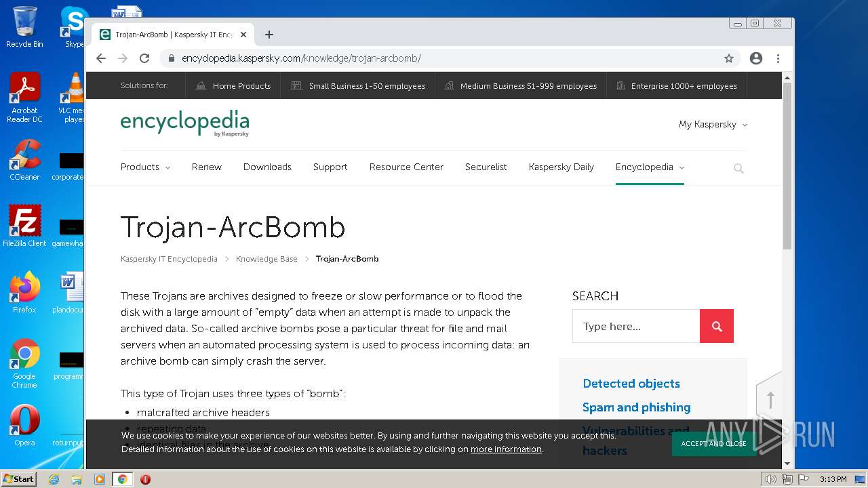Open the Support menu item
This screenshot has width=868, height=488.
coord(330,167)
